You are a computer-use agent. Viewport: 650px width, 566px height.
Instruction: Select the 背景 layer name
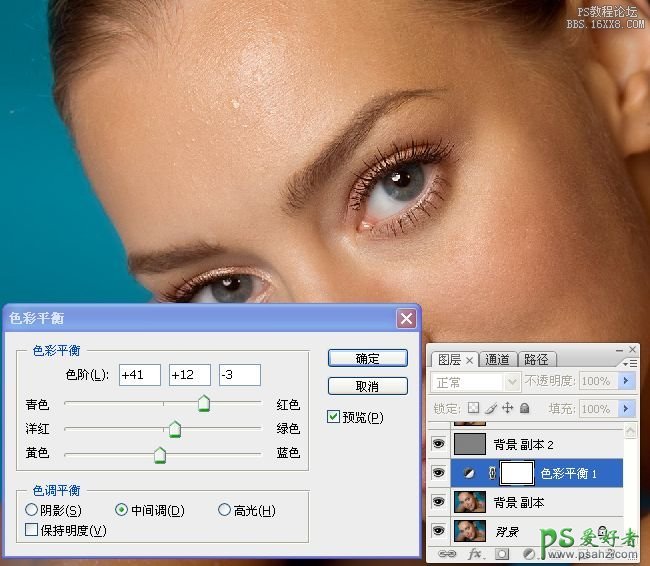point(507,532)
